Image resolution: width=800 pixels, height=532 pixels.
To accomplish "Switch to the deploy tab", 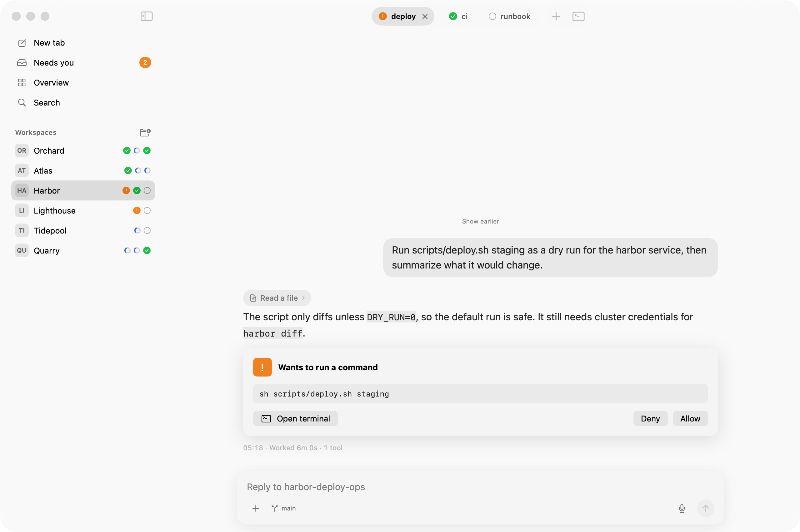I will pyautogui.click(x=403, y=16).
